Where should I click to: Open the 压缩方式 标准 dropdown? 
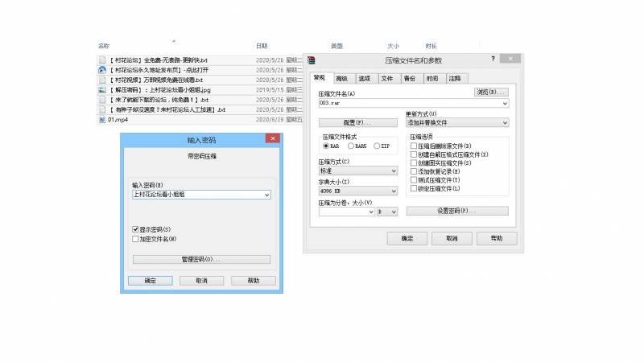[x=358, y=171]
